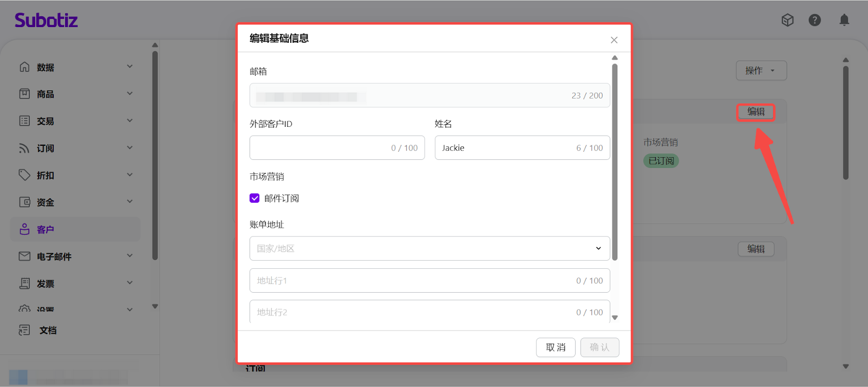
Task: Click the 取消 button
Action: pos(555,347)
